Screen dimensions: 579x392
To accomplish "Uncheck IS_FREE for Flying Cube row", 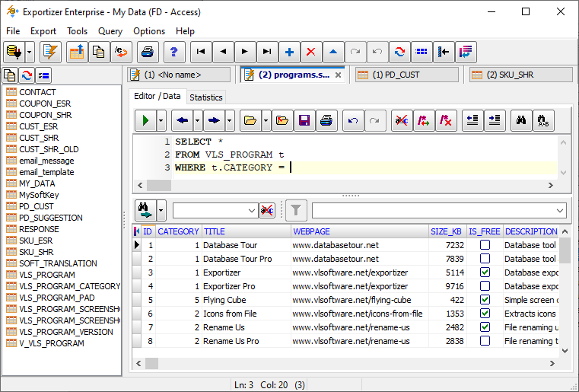I will click(485, 300).
